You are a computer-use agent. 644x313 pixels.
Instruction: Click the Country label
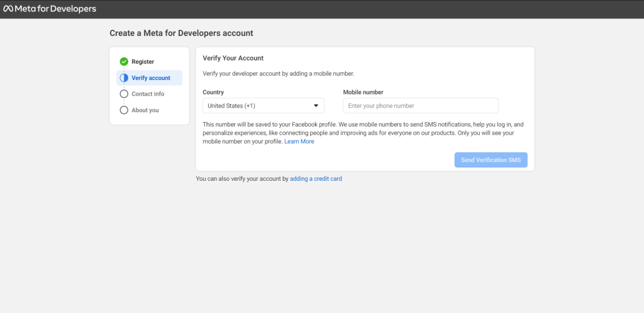213,92
